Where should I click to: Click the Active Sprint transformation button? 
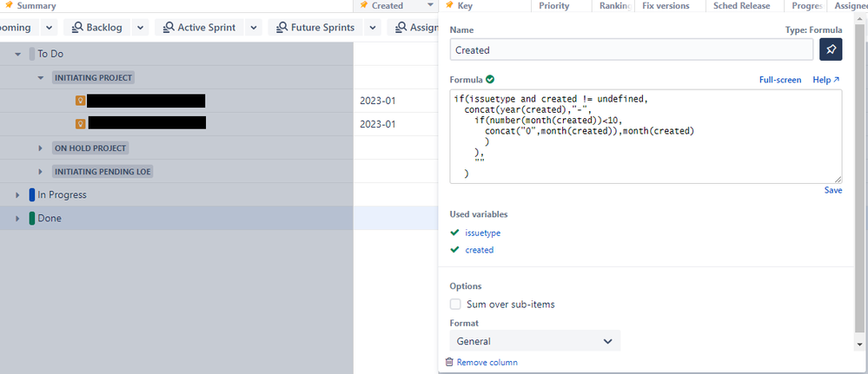coord(199,27)
